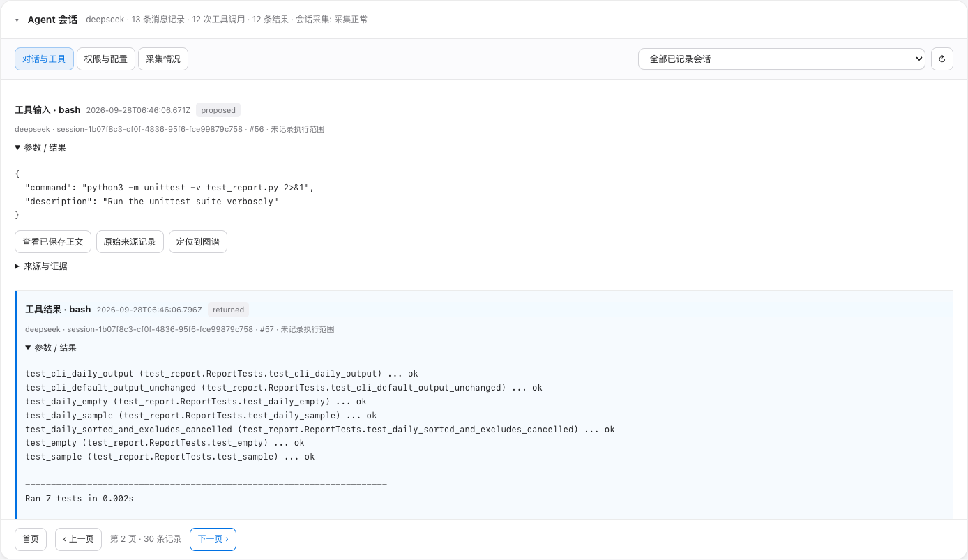Click the 原始来源记录 button
Screen dimensions: 968x560
coord(130,242)
